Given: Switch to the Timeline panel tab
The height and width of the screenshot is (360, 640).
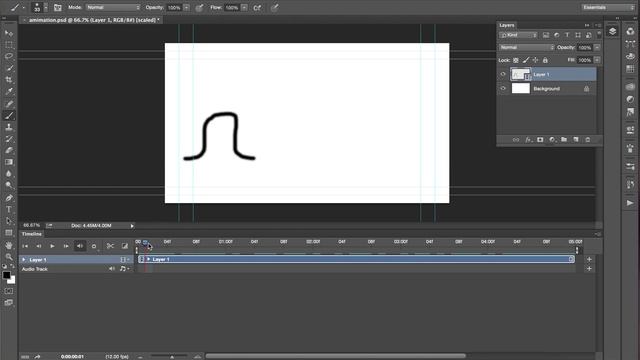Looking at the screenshot, I should (32, 234).
